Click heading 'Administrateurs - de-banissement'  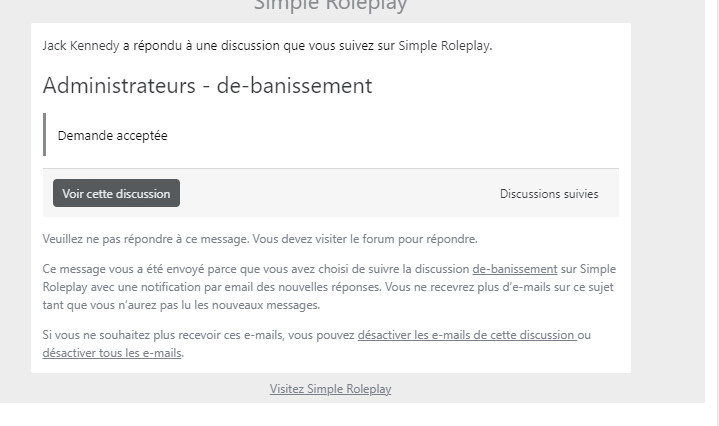pyautogui.click(x=207, y=85)
